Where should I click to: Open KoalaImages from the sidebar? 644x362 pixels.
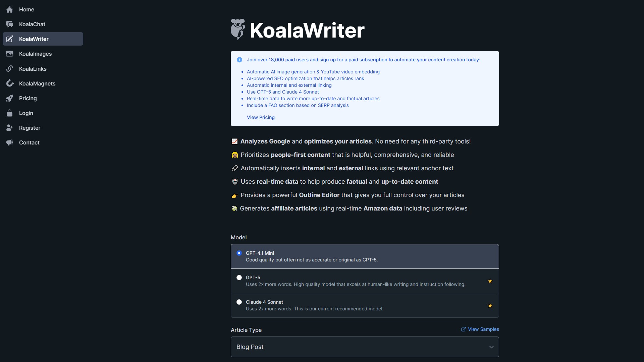pos(10,54)
